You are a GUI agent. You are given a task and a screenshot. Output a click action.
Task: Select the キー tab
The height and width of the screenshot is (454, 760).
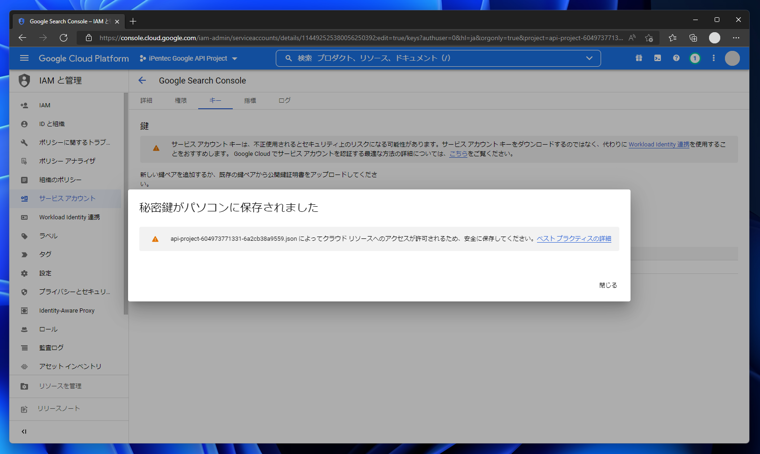pyautogui.click(x=215, y=101)
